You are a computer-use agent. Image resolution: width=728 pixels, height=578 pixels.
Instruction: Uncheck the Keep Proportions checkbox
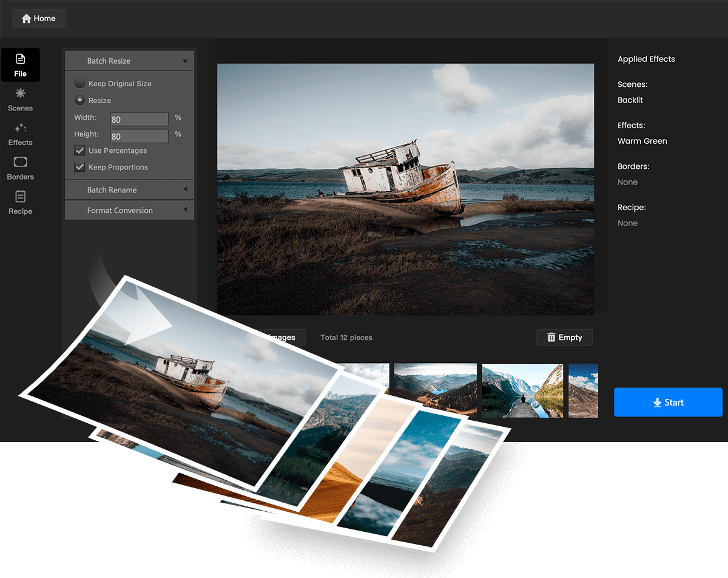79,167
